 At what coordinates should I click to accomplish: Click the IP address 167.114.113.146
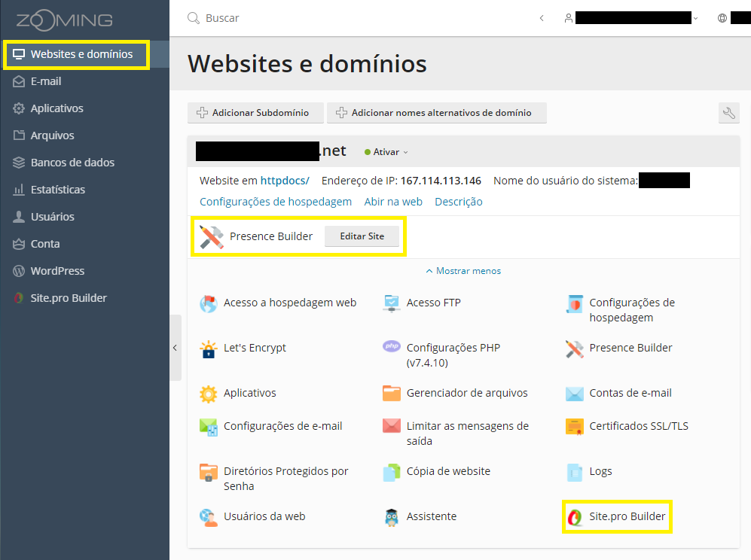pyautogui.click(x=441, y=181)
